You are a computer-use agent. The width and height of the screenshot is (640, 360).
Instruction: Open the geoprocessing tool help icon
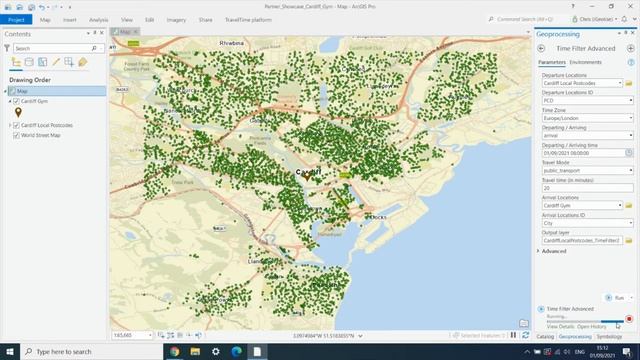point(631,62)
